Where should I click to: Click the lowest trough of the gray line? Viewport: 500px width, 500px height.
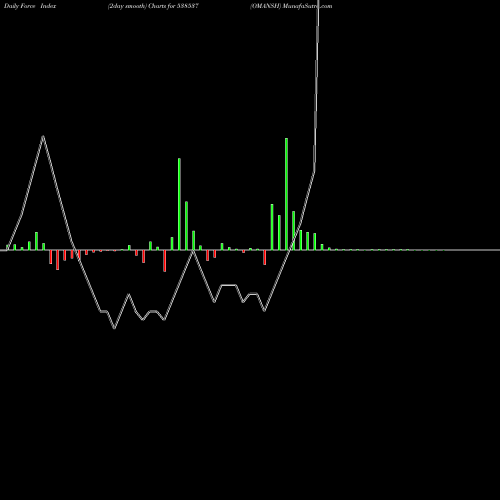pyautogui.click(x=114, y=328)
